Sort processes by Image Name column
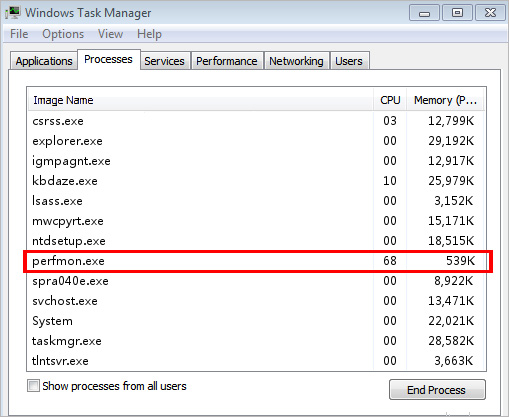The height and width of the screenshot is (417, 509). pyautogui.click(x=200, y=100)
